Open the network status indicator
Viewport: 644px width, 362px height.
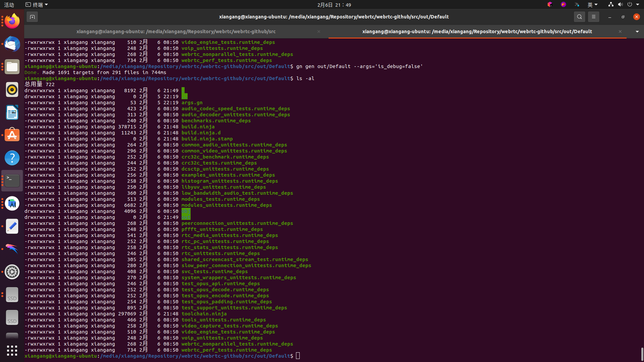tap(611, 5)
